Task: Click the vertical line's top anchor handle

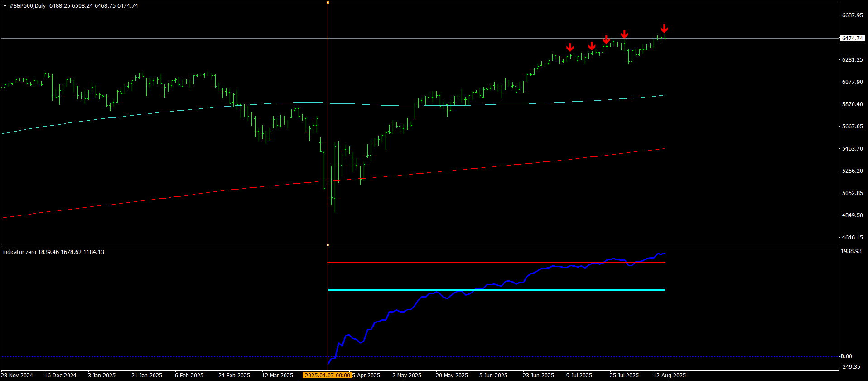Action: tap(328, 2)
